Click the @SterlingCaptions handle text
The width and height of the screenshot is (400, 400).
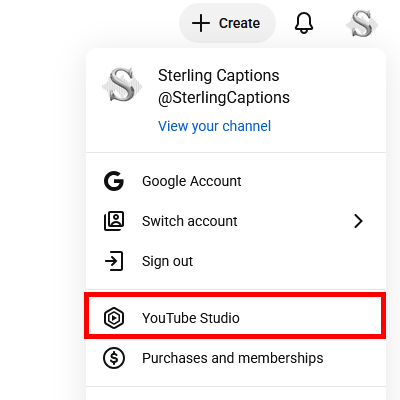(x=224, y=98)
